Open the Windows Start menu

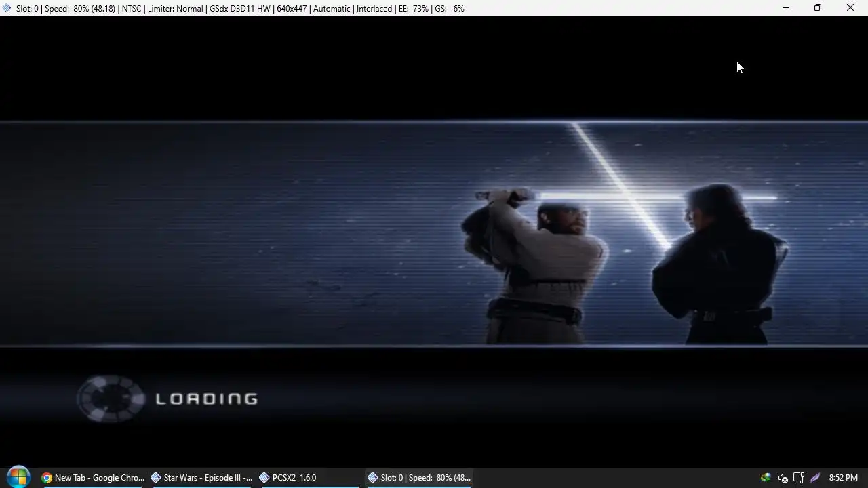18,477
